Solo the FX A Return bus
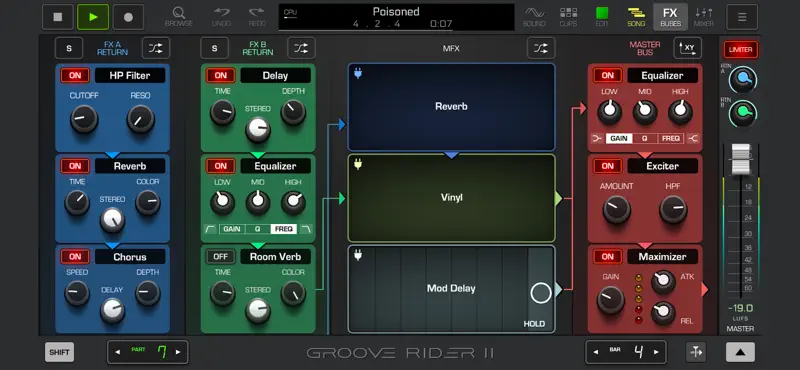 (69, 48)
